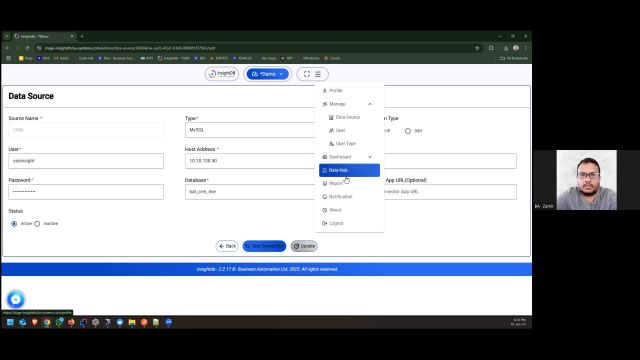Click the Password input field
The height and width of the screenshot is (360, 640).
pyautogui.click(x=86, y=192)
